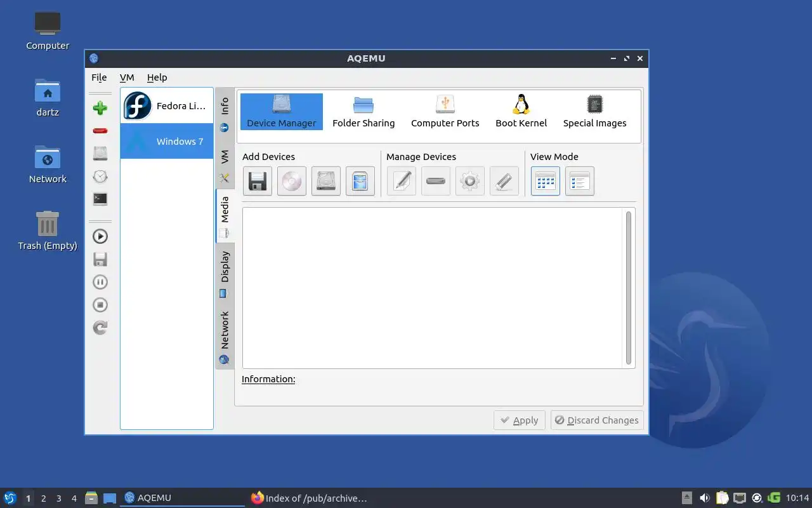Save VM state with sidebar floppy icon

point(100,259)
